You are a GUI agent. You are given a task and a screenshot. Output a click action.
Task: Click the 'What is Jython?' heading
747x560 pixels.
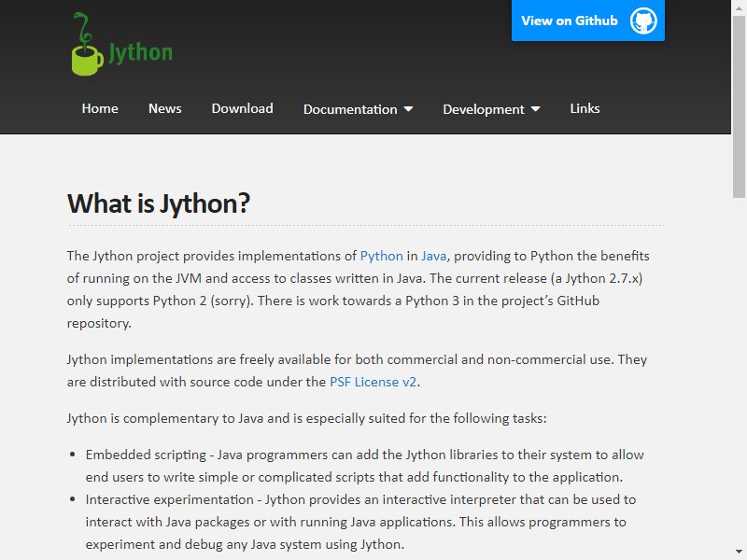tap(159, 203)
